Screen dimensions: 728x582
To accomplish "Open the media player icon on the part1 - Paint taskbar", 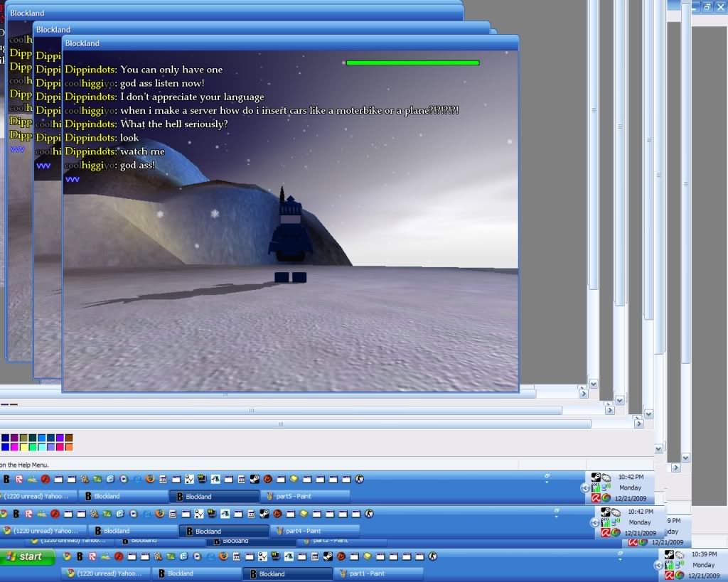I will tap(198, 556).
